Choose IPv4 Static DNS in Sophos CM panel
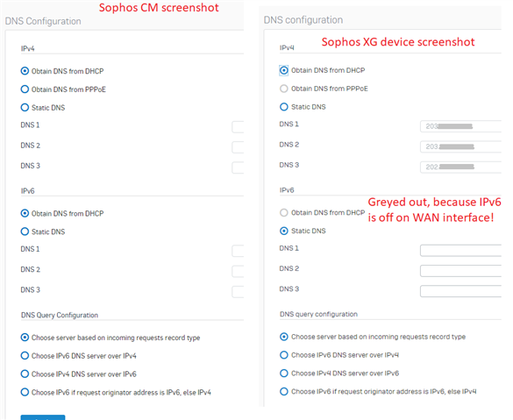513x420 pixels. [x=25, y=108]
